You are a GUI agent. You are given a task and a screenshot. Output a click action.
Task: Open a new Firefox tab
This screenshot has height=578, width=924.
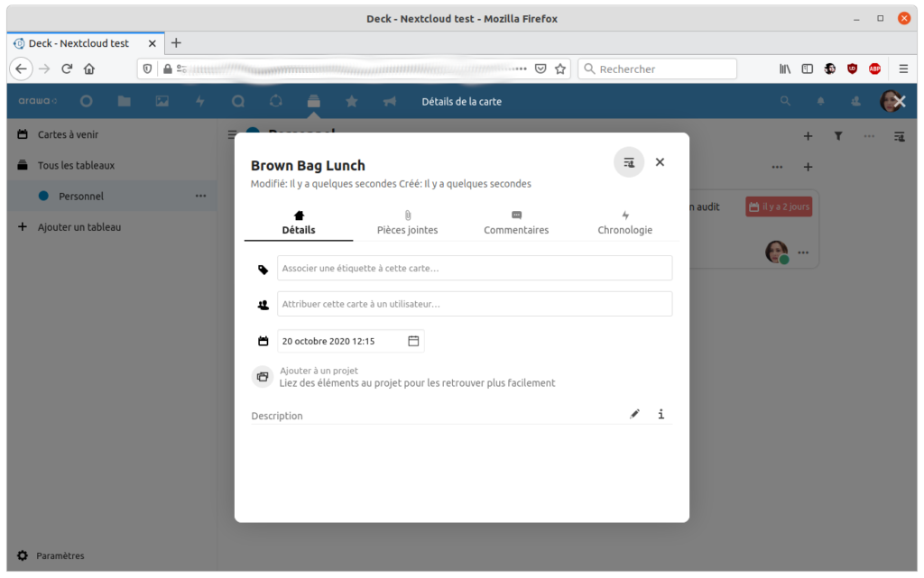tap(176, 43)
